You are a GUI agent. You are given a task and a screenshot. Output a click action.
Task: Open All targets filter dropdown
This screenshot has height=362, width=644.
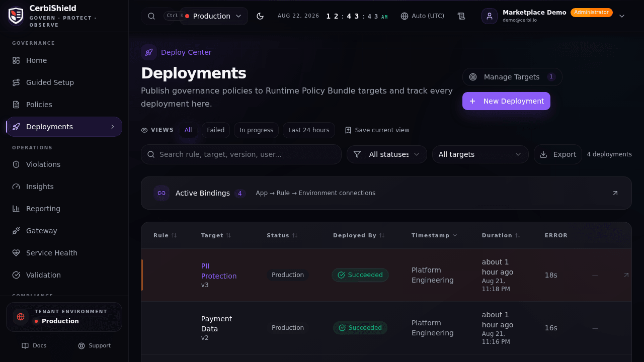click(480, 154)
